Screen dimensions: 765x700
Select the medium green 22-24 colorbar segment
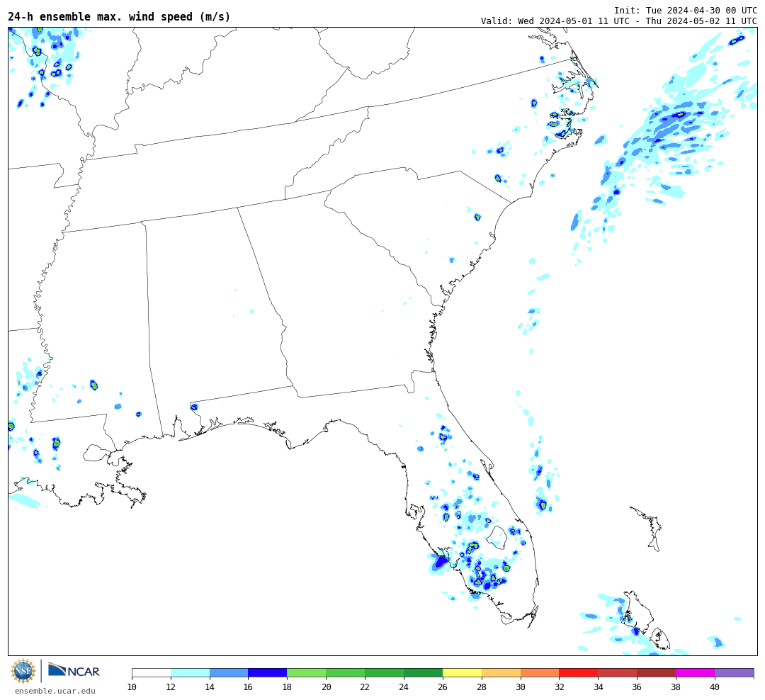pos(385,673)
